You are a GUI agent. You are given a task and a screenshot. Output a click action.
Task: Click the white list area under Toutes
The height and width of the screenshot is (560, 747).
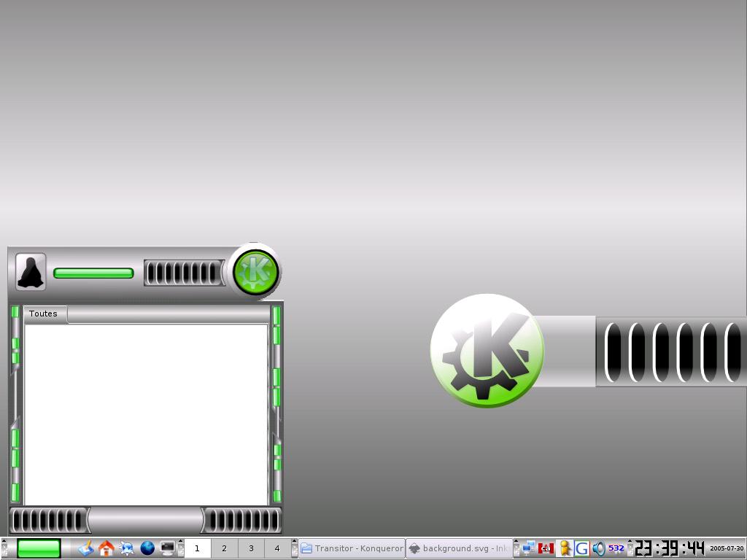click(x=146, y=414)
